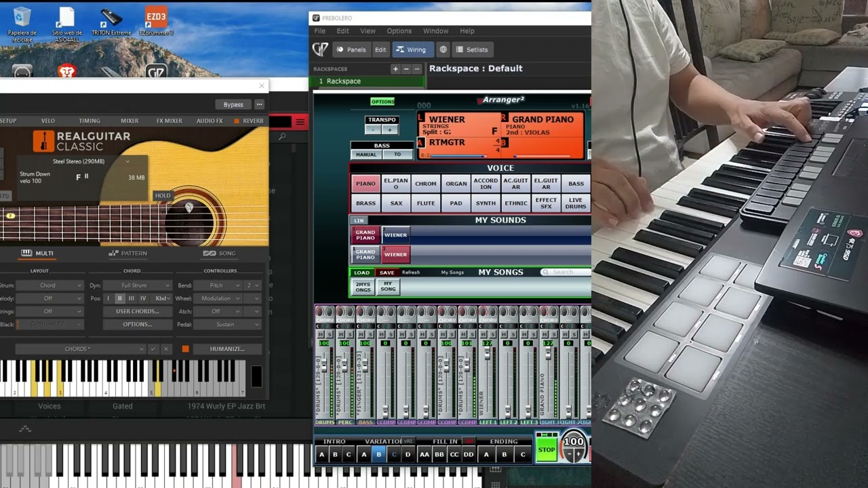
Task: Click the red hamburger menu icon
Action: pos(300,122)
